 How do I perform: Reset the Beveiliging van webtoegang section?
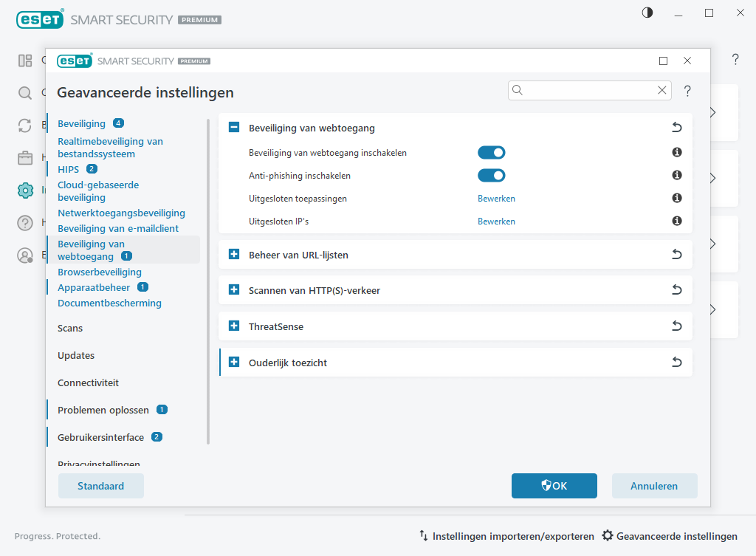click(676, 128)
